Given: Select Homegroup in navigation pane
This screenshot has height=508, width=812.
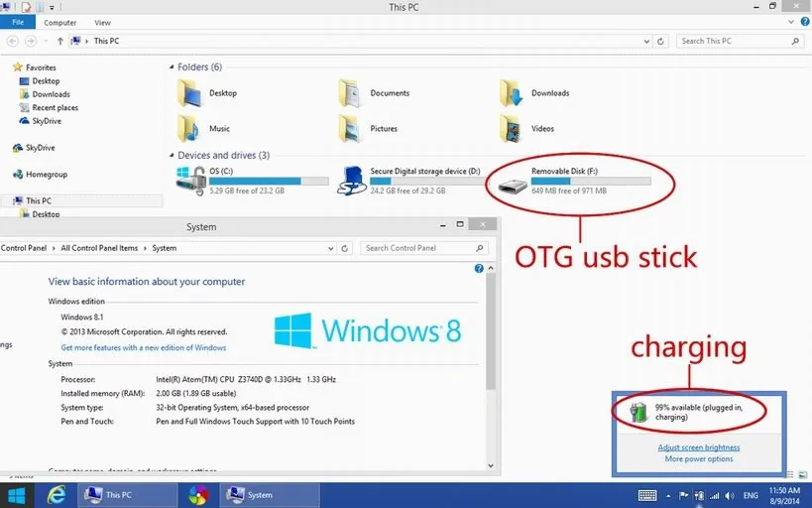Looking at the screenshot, I should point(40,175).
